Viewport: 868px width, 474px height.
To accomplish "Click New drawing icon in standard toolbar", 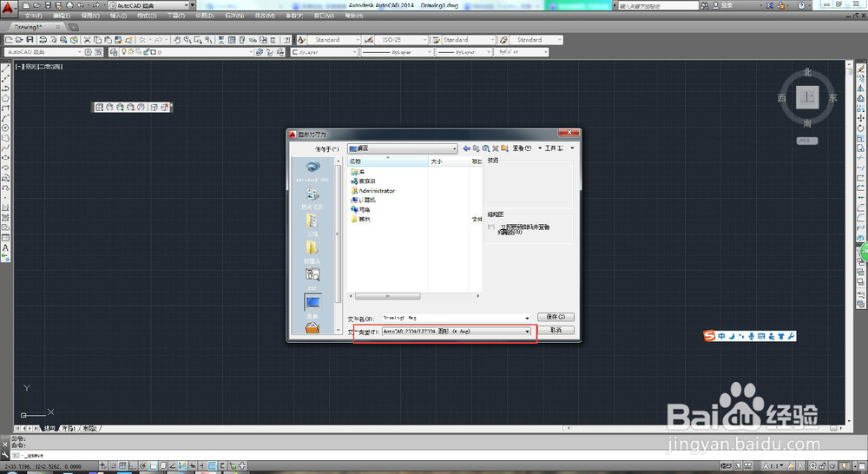I will click(x=9, y=40).
